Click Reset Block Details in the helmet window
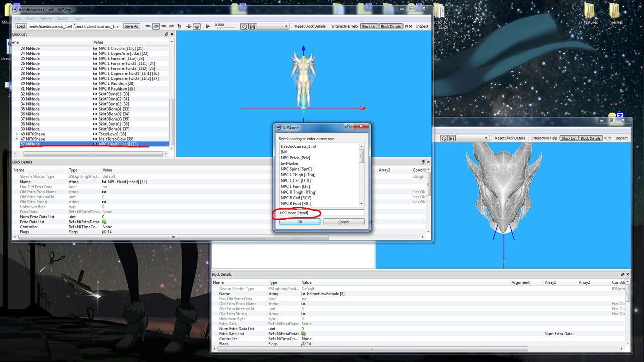 point(510,138)
